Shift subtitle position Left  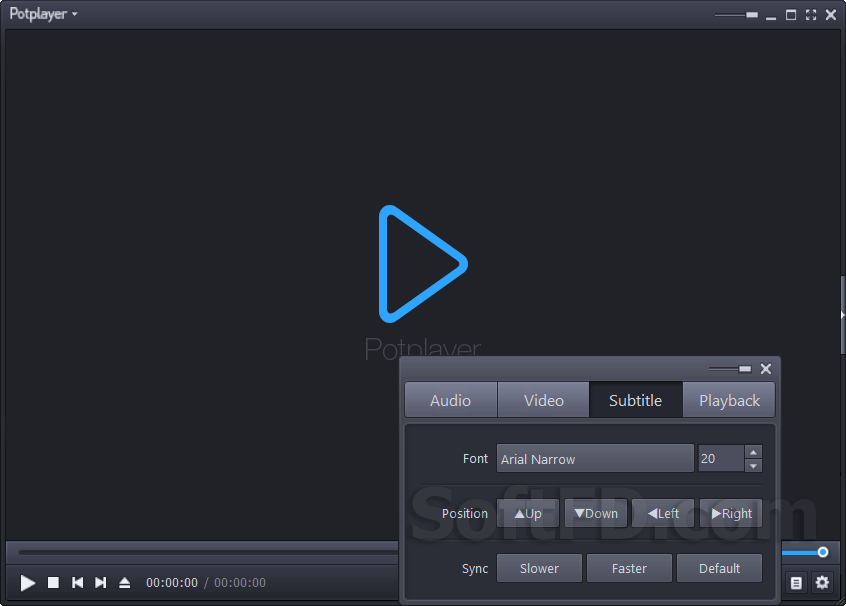(x=663, y=513)
